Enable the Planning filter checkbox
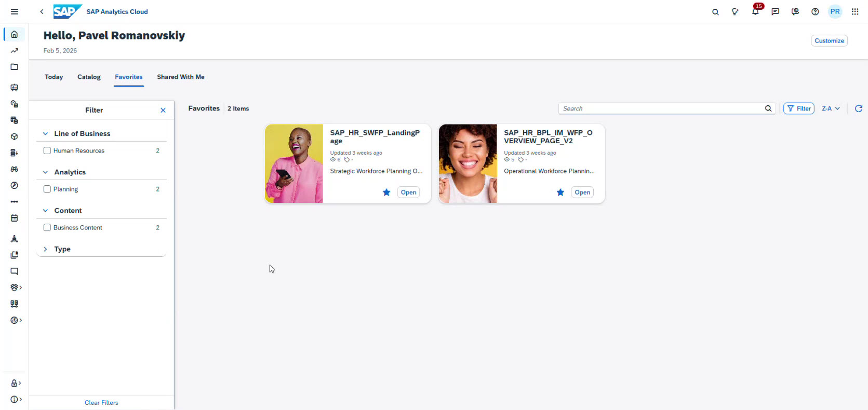This screenshot has width=868, height=410. (47, 189)
